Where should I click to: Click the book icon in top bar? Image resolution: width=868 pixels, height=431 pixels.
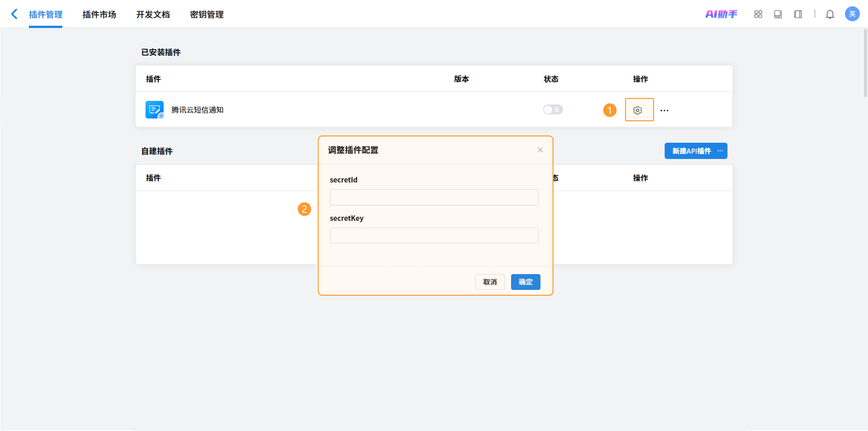[778, 14]
